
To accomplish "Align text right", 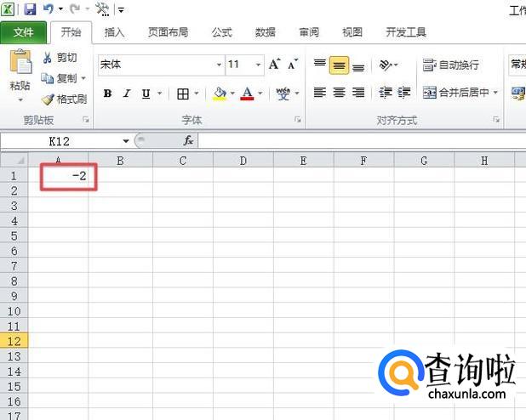I will pos(358,92).
